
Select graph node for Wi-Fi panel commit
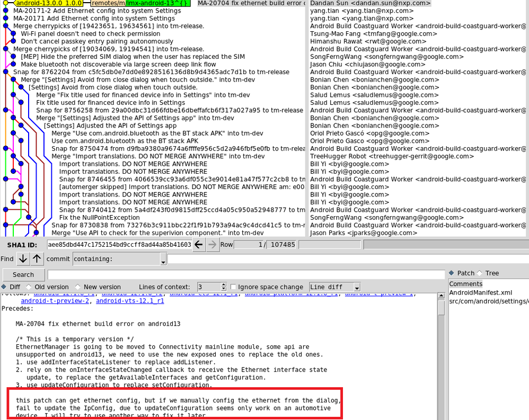pos(13,34)
